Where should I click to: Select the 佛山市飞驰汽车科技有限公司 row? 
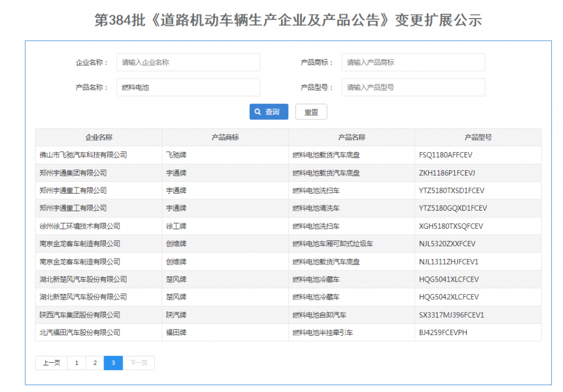pyautogui.click(x=83, y=155)
